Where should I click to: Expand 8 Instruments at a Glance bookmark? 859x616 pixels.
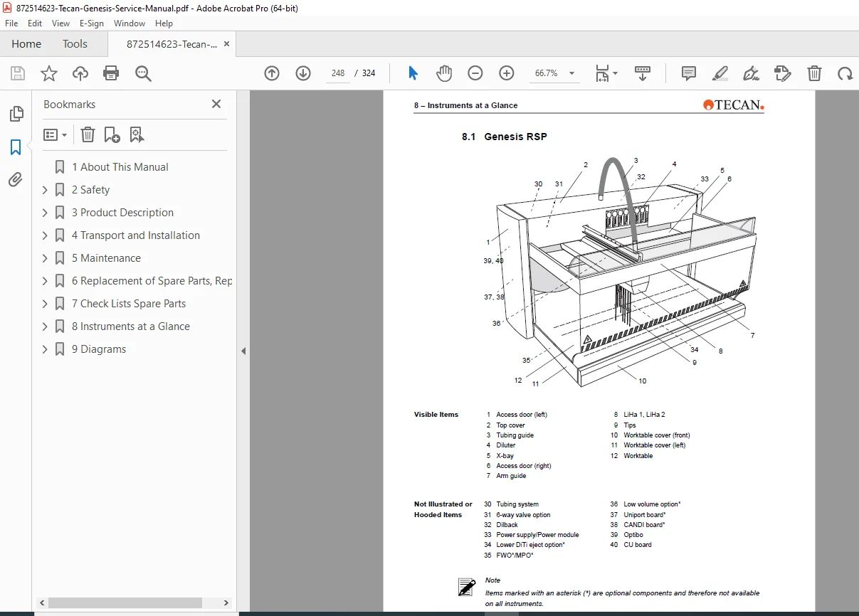click(45, 326)
